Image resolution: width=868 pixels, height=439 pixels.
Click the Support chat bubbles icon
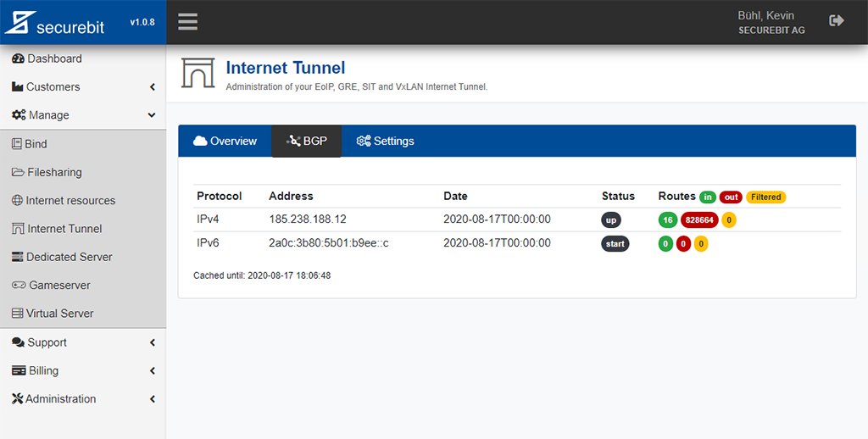19,342
